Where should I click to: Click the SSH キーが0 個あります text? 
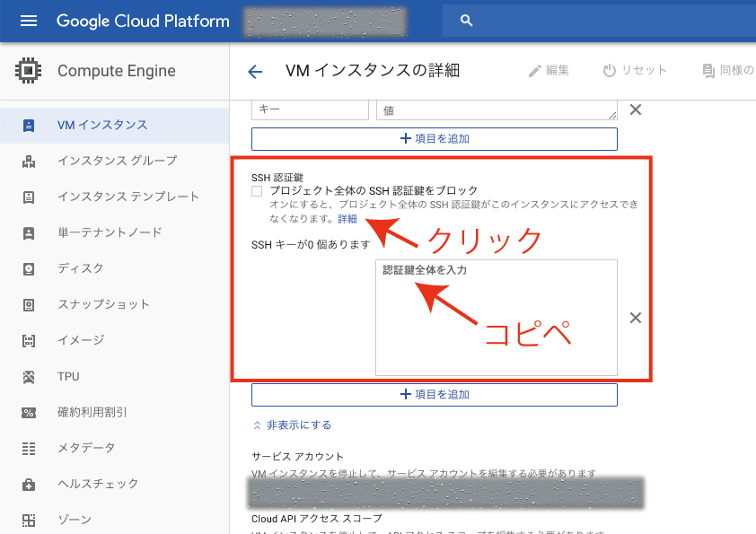[311, 245]
